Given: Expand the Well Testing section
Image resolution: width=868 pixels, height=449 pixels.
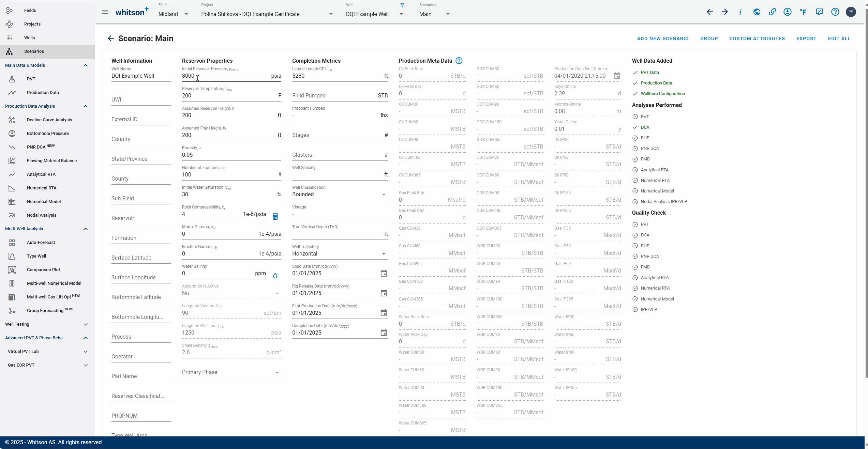Looking at the screenshot, I should pyautogui.click(x=86, y=324).
